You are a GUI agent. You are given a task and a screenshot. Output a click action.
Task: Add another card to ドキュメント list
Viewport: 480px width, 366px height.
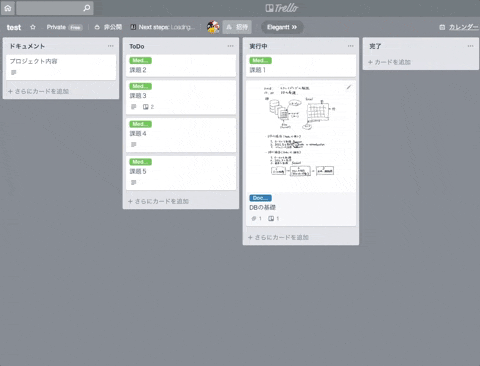(x=38, y=91)
